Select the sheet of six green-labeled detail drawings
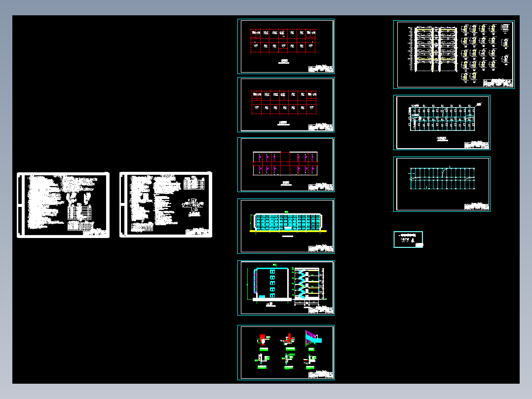The image size is (532, 399). [286, 353]
